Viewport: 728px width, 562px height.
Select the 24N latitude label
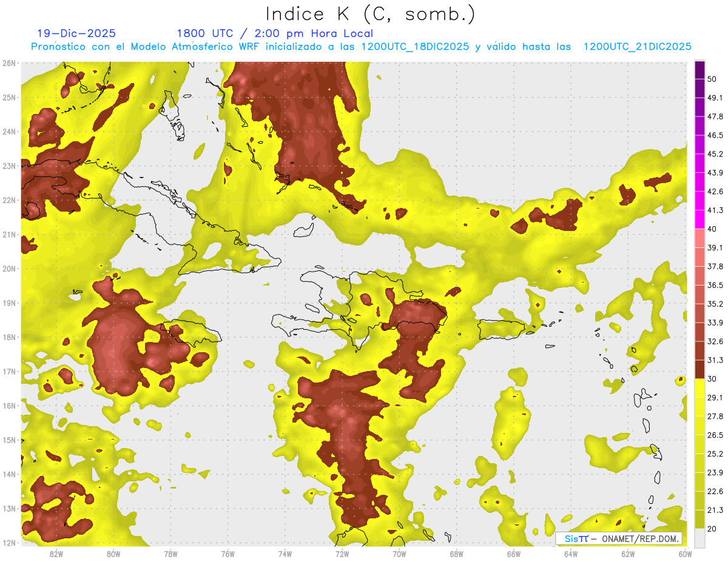pyautogui.click(x=9, y=132)
